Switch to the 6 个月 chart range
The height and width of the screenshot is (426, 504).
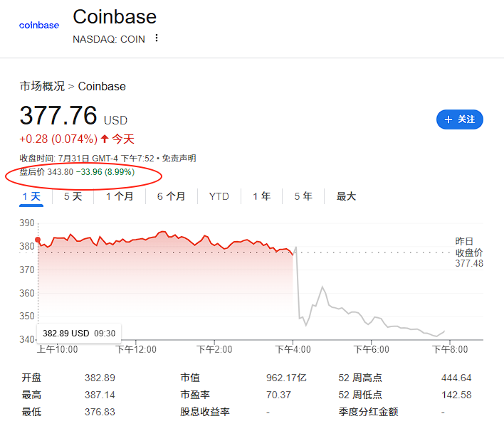tap(171, 196)
